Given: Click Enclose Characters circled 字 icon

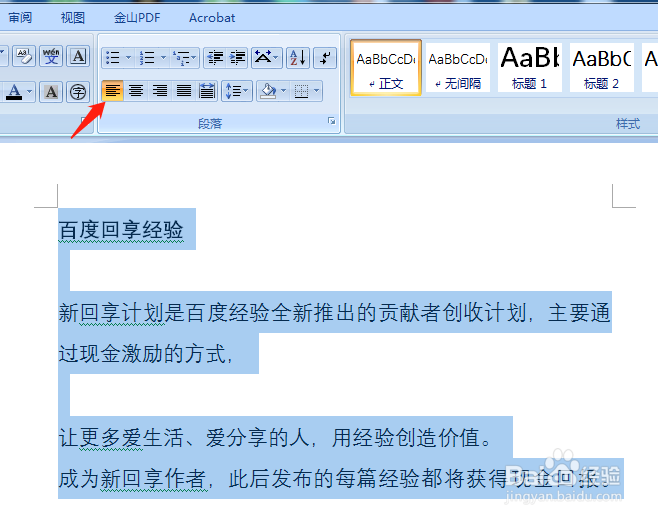Looking at the screenshot, I should click(x=78, y=92).
